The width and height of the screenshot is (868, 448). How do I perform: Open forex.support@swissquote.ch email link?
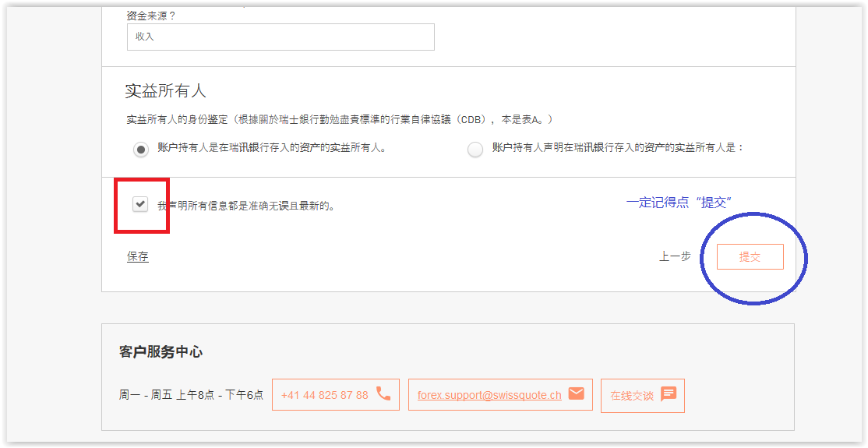click(x=489, y=395)
